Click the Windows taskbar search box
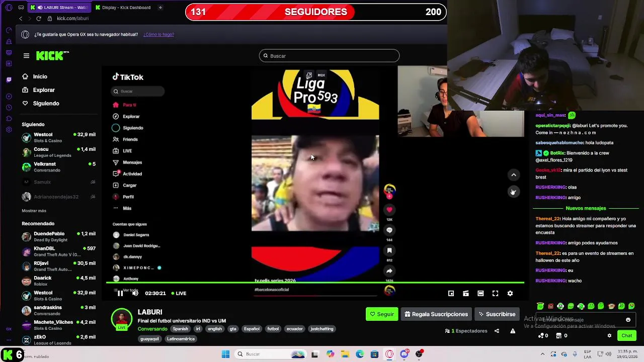The image size is (644, 362). [x=270, y=354]
